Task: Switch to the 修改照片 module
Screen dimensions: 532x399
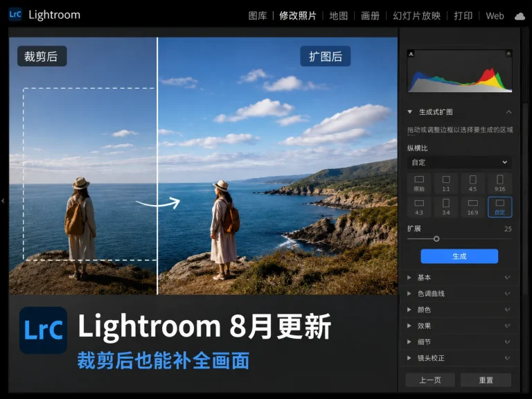Action: pos(298,16)
